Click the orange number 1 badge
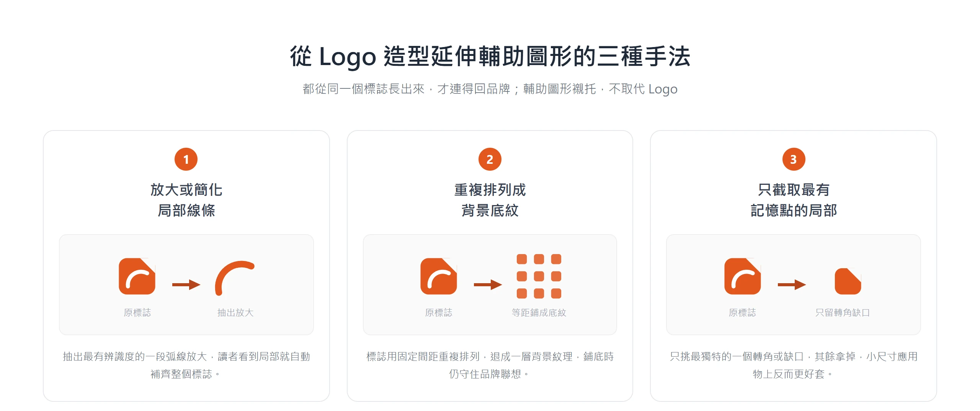Viewport: 980px width, 411px height. (x=186, y=159)
